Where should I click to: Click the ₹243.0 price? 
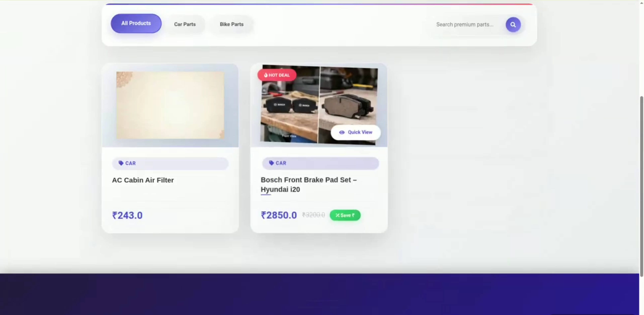click(127, 215)
